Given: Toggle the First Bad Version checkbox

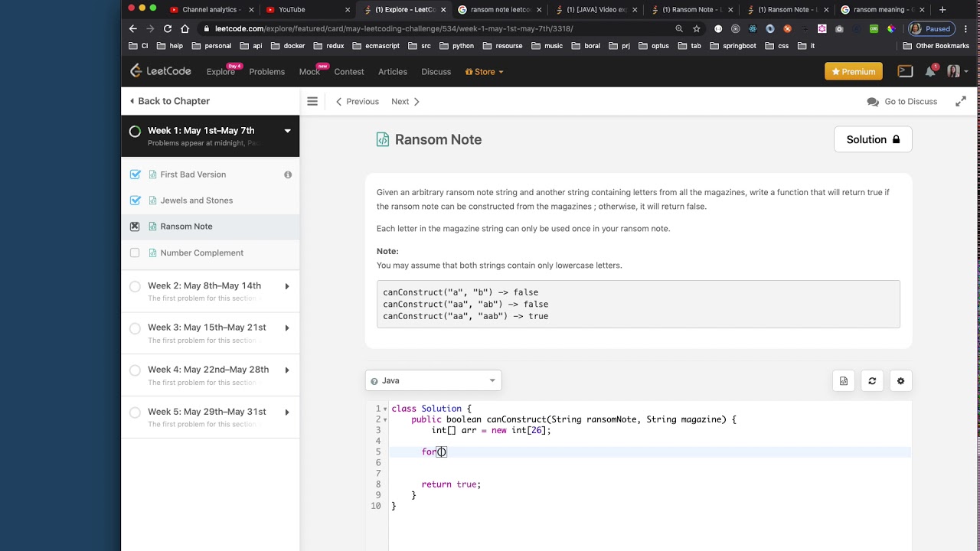Looking at the screenshot, I should 136,174.
